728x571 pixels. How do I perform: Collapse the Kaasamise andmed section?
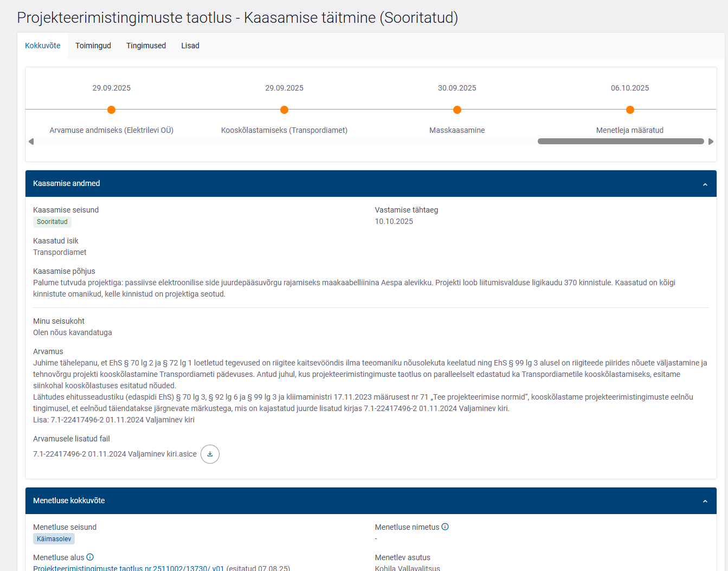tap(705, 184)
